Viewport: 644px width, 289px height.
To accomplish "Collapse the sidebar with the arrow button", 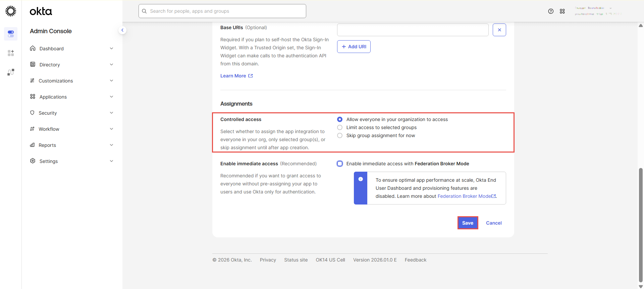I will click(122, 30).
